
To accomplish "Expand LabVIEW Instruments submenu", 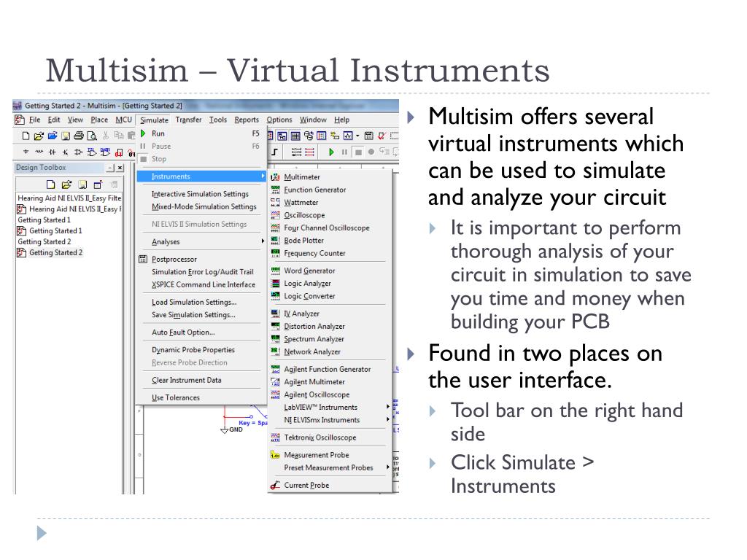I will [x=330, y=407].
